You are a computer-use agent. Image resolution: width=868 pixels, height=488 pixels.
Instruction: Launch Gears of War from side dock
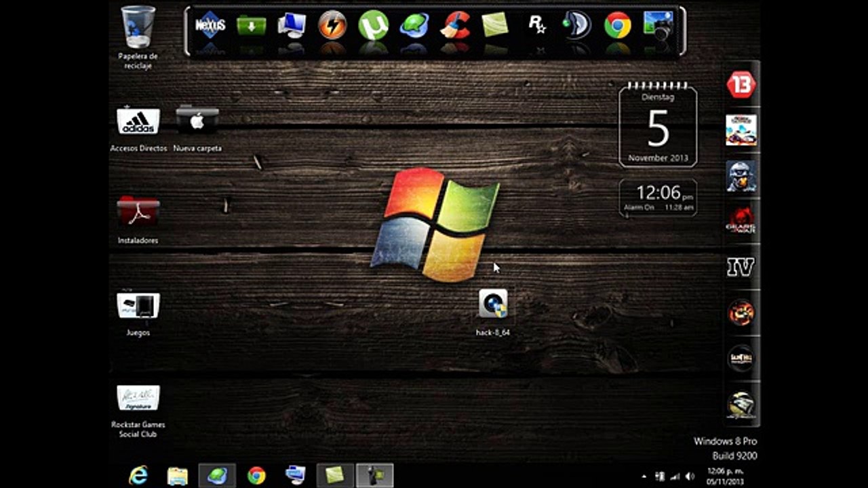click(741, 221)
